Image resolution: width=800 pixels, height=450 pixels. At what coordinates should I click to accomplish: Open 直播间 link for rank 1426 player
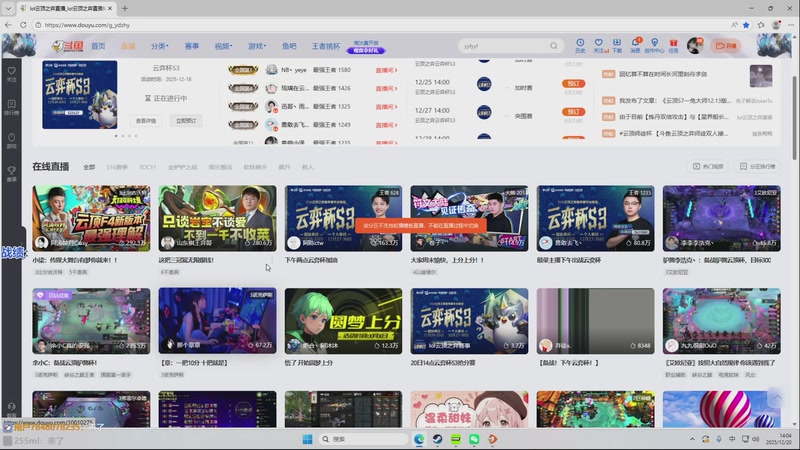[x=386, y=88]
